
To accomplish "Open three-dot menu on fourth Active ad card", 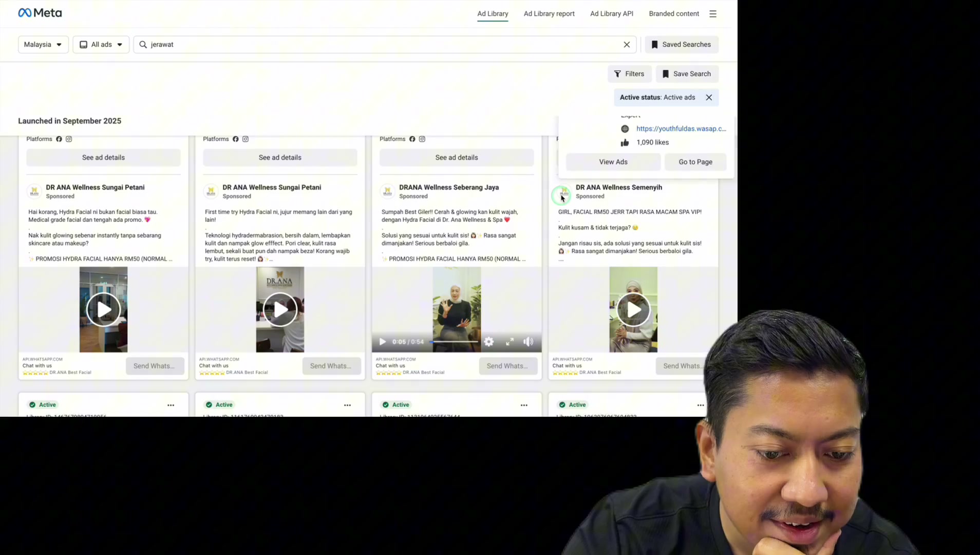I will (x=701, y=405).
